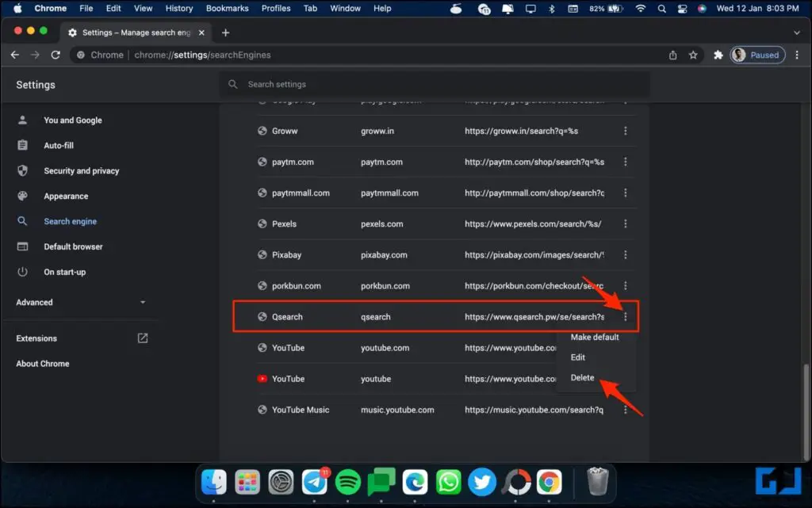Open the Appearance settings section
812x508 pixels.
pyautogui.click(x=66, y=196)
